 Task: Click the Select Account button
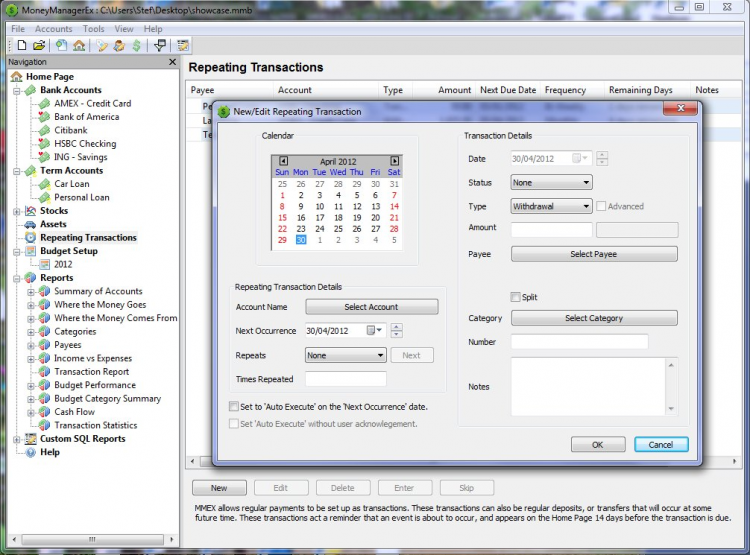point(372,307)
